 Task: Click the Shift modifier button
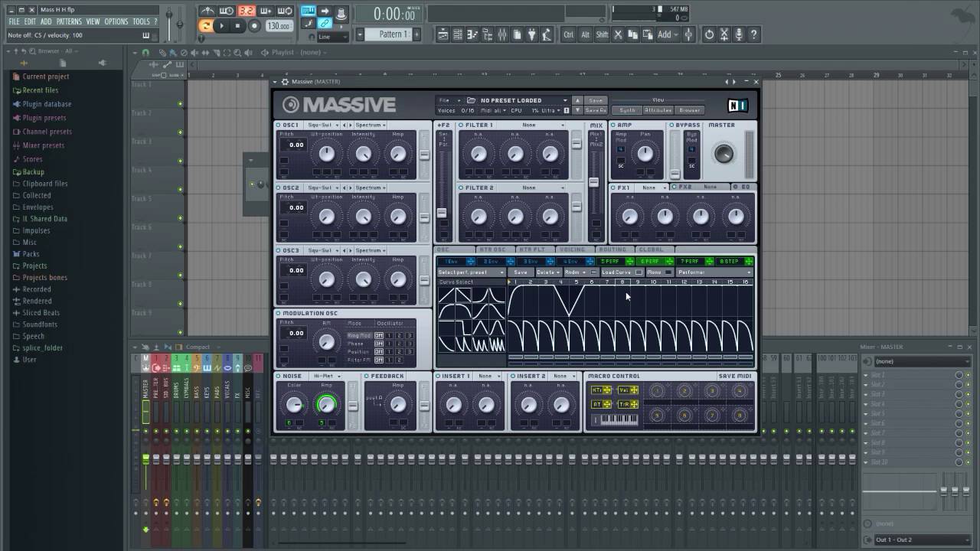[x=602, y=34]
